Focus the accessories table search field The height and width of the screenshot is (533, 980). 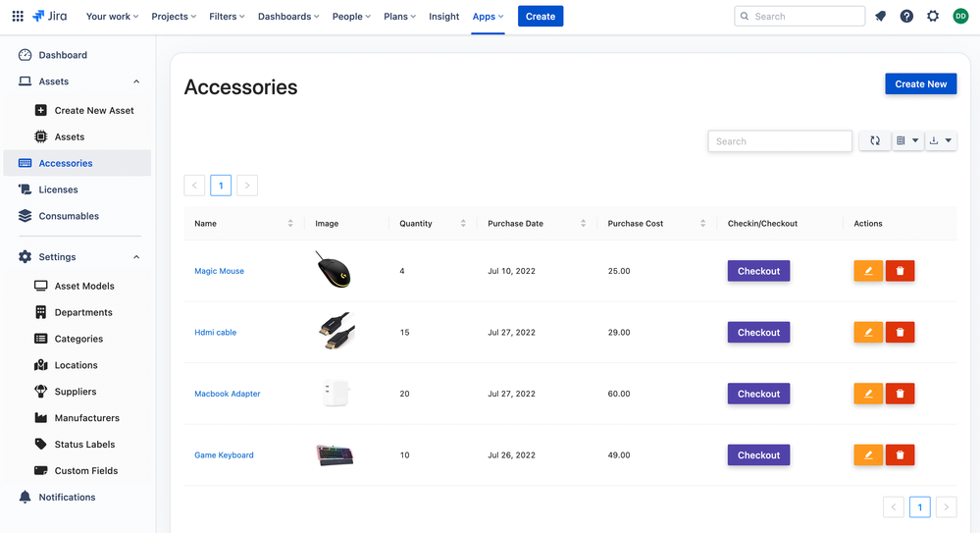point(779,141)
